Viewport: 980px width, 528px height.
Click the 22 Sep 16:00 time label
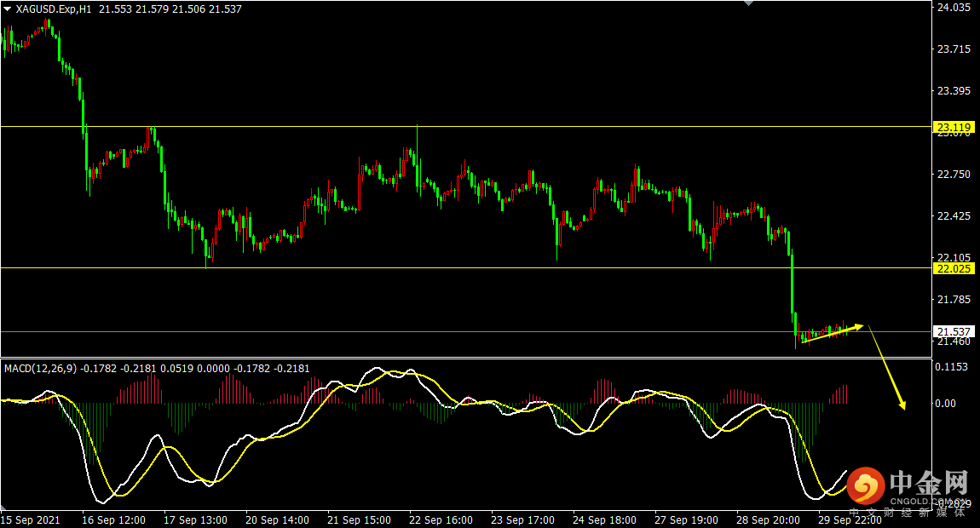click(441, 519)
